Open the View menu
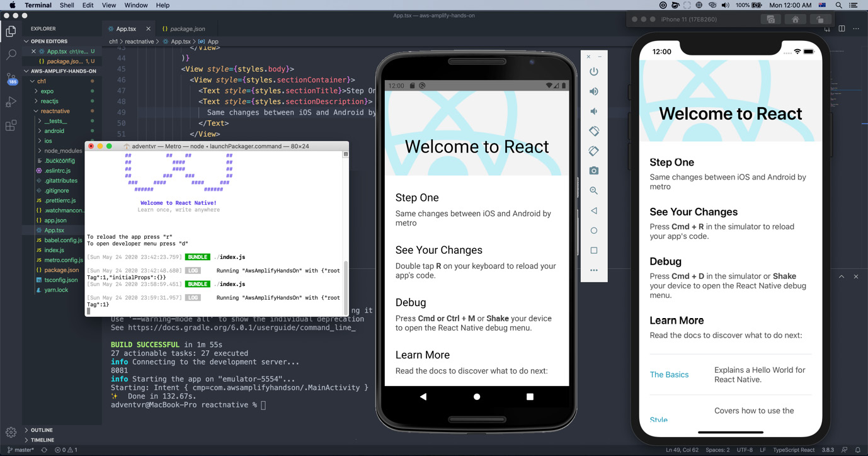Viewport: 868px width, 456px height. pos(109,5)
